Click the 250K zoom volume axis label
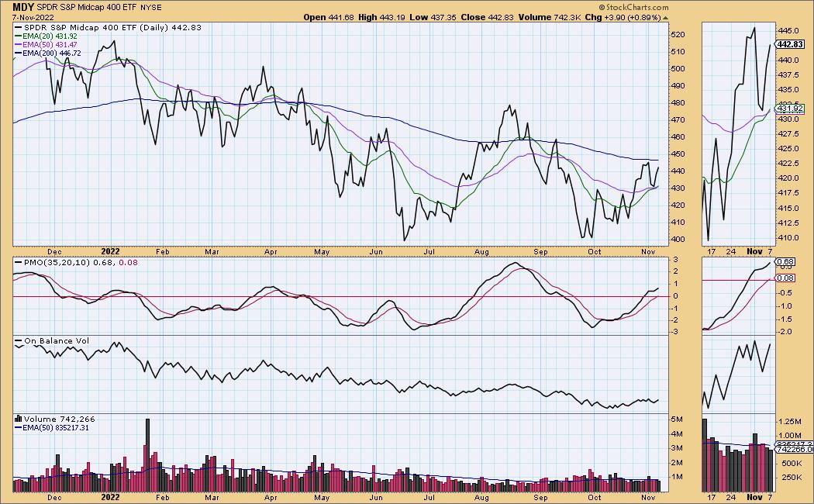This screenshot has height=504, width=814. (x=792, y=478)
